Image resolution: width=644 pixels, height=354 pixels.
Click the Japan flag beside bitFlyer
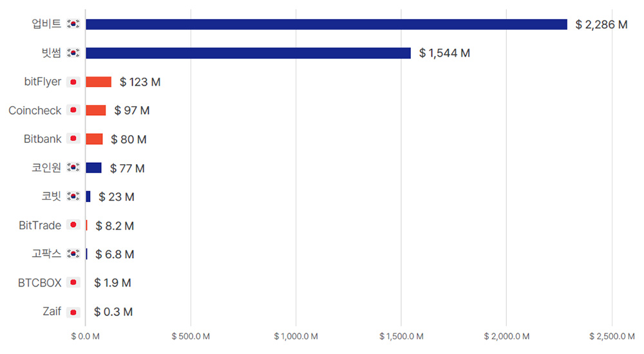tap(73, 82)
